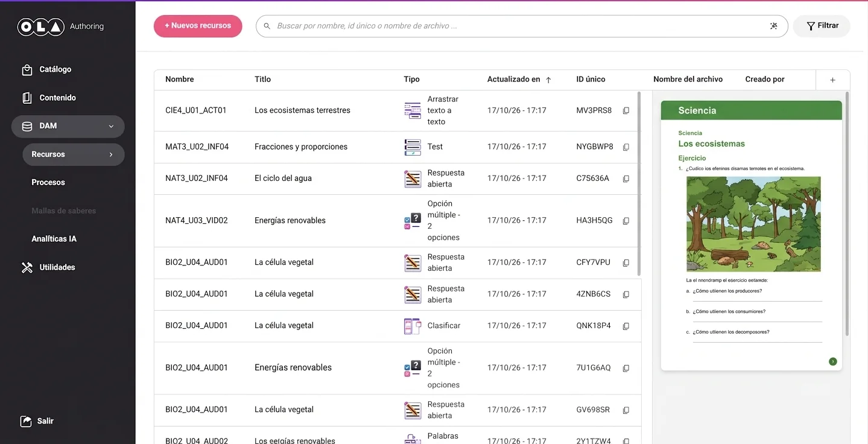Copy the unique ID QNK18P4

pyautogui.click(x=626, y=326)
